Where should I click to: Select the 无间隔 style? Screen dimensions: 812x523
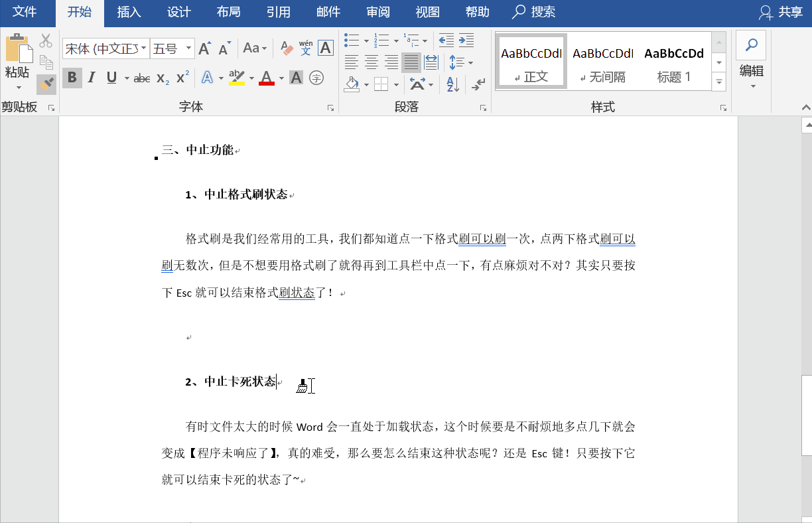coord(603,62)
